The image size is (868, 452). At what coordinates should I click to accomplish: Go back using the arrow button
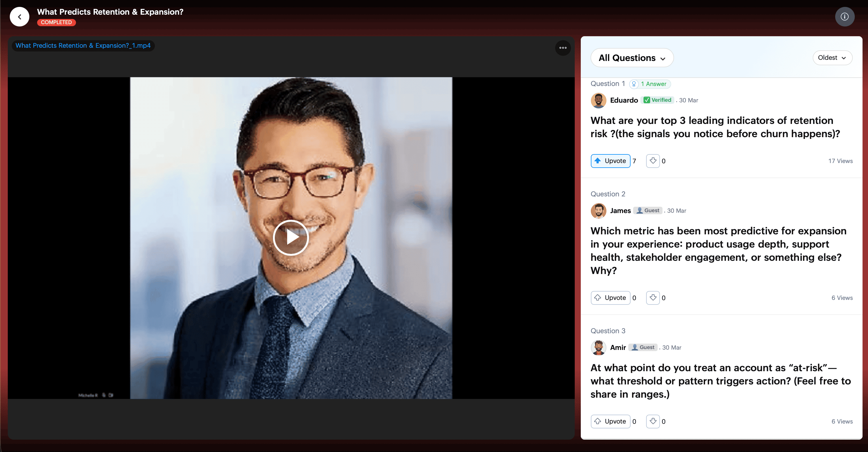[20, 16]
